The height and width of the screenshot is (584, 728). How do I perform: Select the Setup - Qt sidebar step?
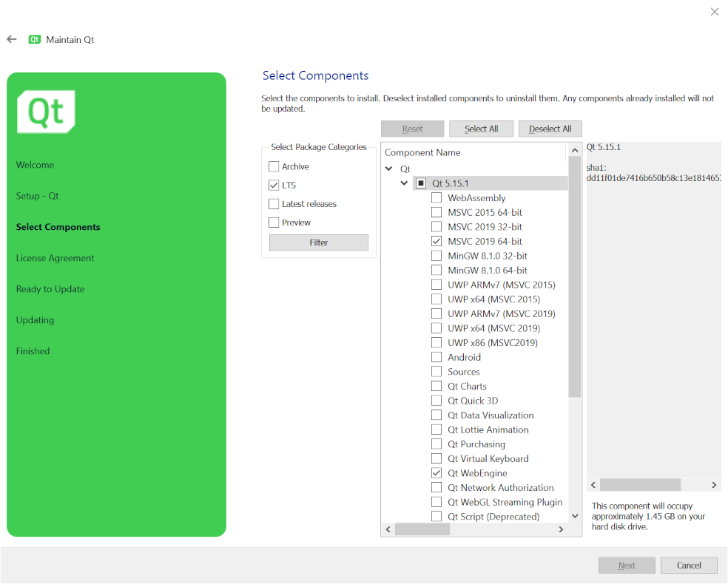(x=37, y=196)
